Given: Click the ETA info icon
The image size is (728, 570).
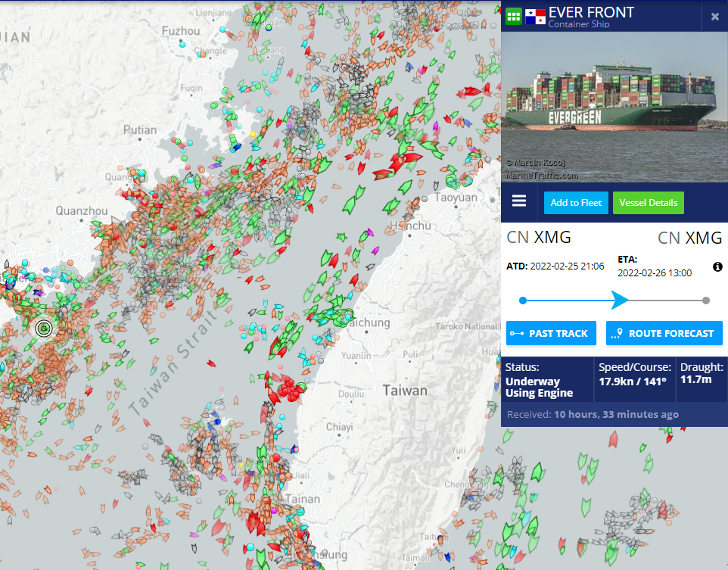Looking at the screenshot, I should pos(717,267).
